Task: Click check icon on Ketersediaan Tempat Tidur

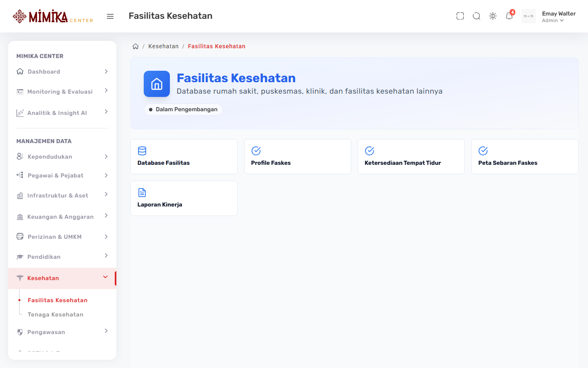Action: click(x=370, y=151)
